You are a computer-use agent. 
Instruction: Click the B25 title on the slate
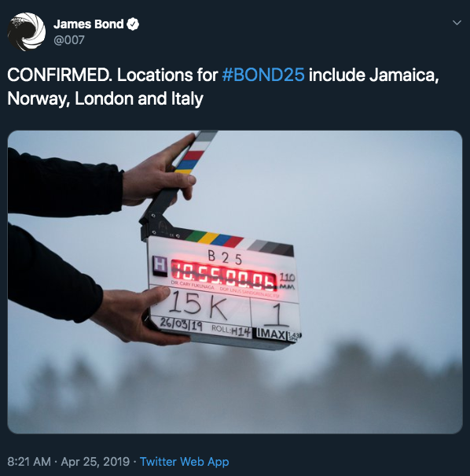(225, 258)
